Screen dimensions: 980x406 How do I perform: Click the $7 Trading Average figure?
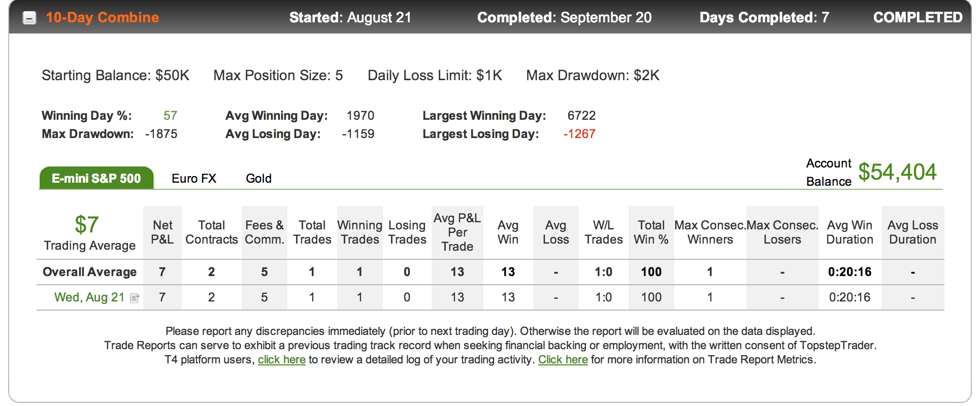coord(87,225)
